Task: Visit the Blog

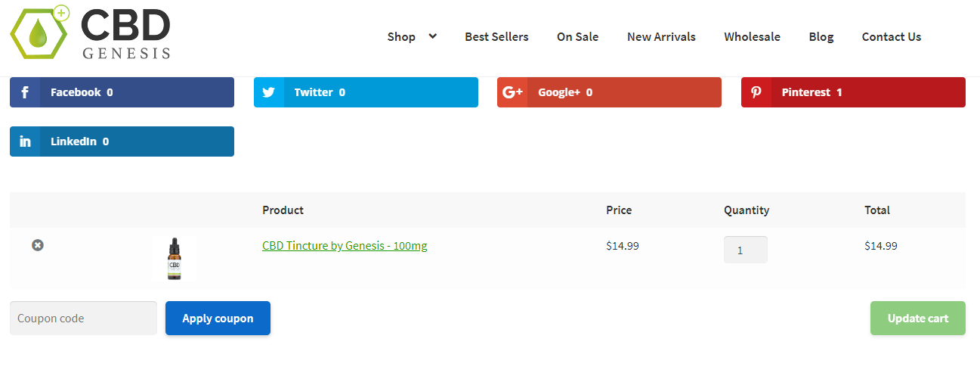Action: (821, 36)
